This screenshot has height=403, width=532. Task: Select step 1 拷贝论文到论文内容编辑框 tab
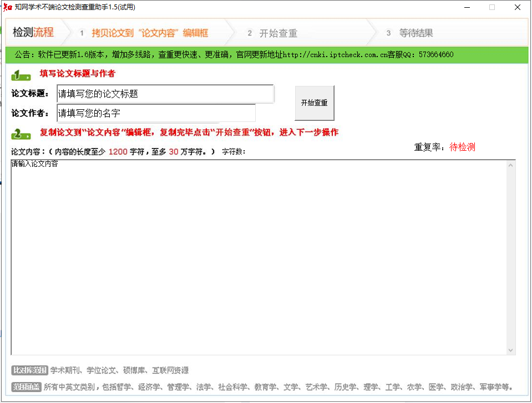[145, 33]
